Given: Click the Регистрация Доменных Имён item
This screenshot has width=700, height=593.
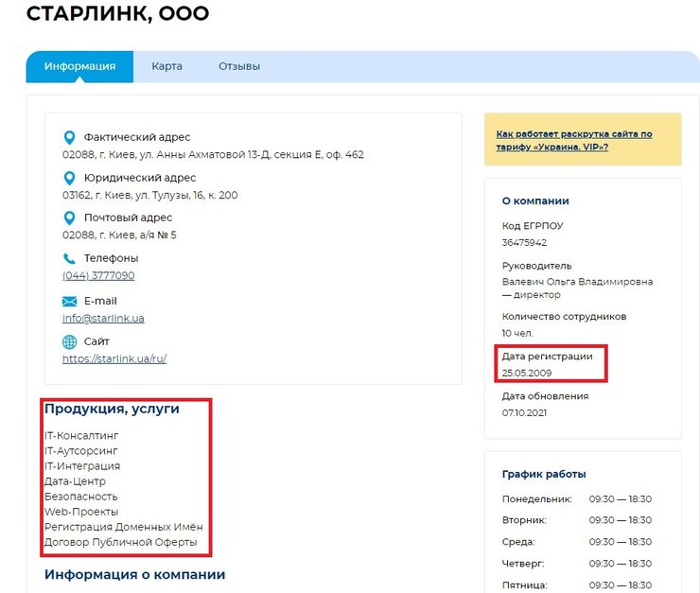Looking at the screenshot, I should tap(123, 527).
